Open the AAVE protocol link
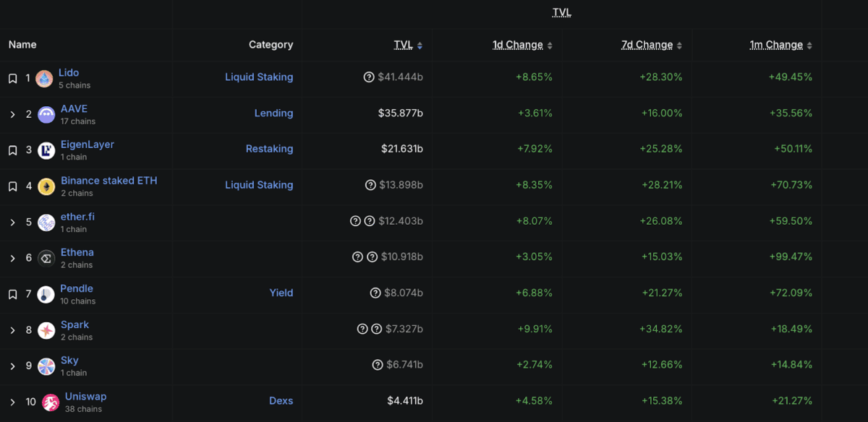This screenshot has height=422, width=868. 74,108
